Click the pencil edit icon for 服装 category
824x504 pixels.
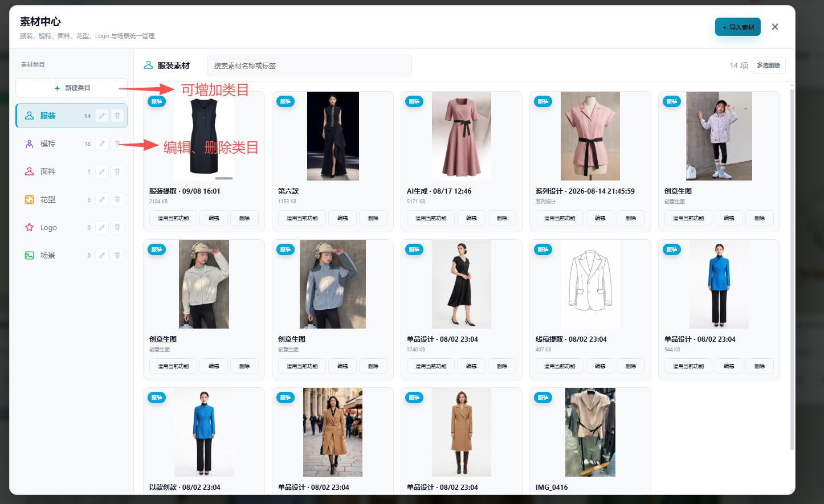pyautogui.click(x=102, y=116)
